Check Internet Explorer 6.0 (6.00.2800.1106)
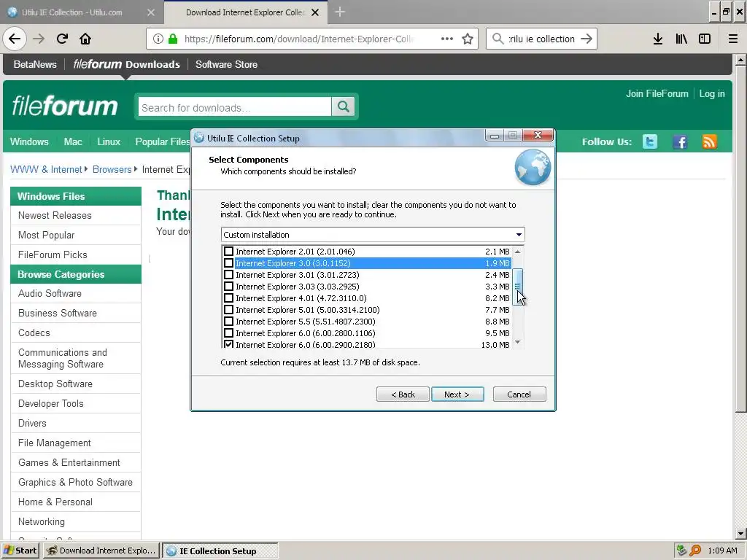The image size is (747, 560). click(228, 332)
